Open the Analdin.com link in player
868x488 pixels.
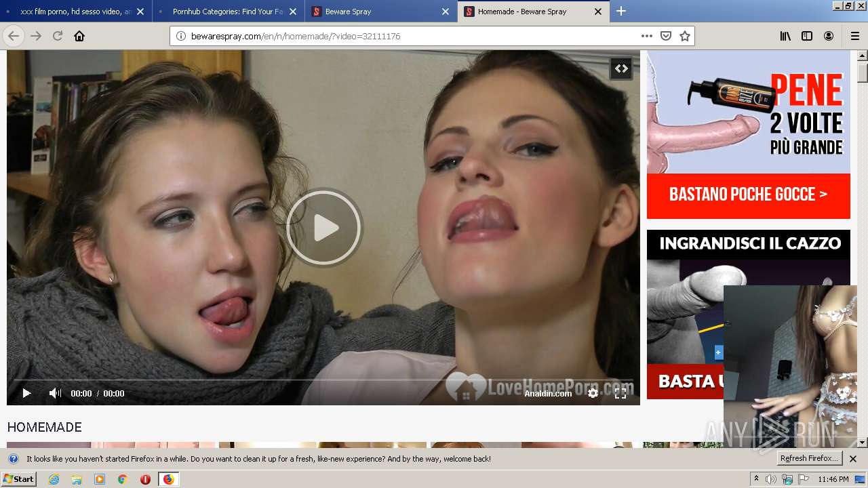(548, 394)
